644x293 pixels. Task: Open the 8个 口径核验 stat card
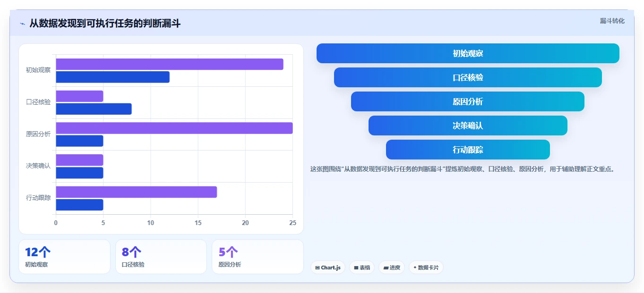click(x=161, y=257)
